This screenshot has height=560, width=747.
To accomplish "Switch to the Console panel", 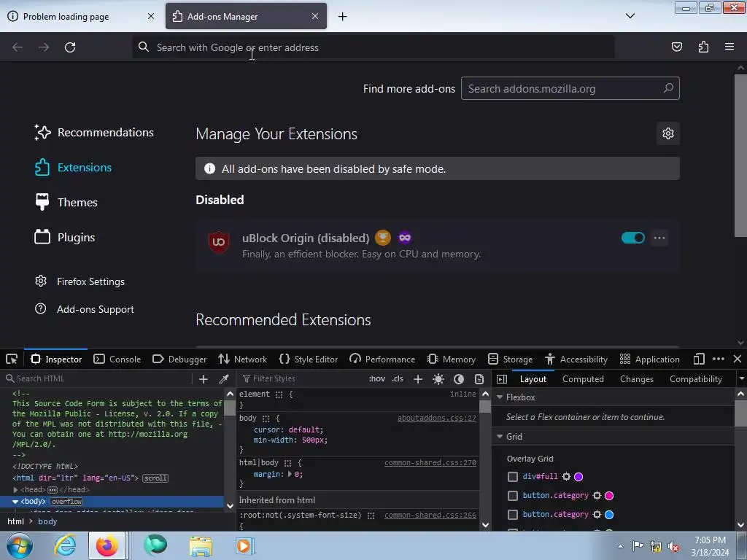I will coord(117,359).
